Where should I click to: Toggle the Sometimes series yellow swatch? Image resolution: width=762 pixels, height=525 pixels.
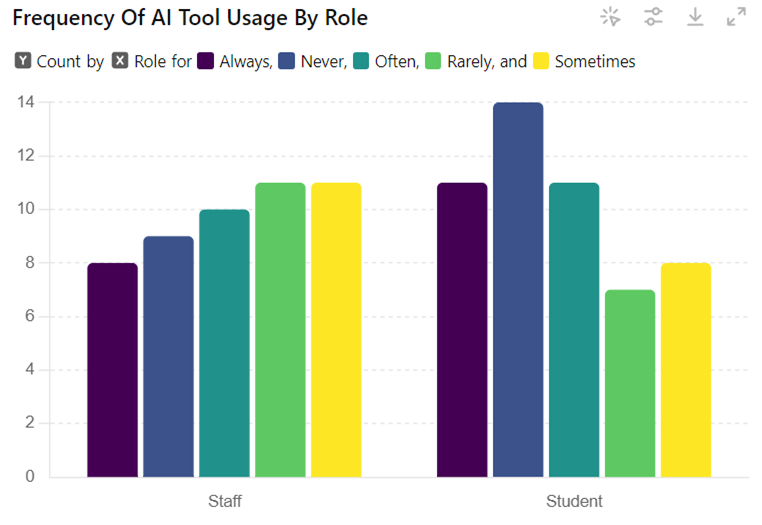[x=541, y=61]
